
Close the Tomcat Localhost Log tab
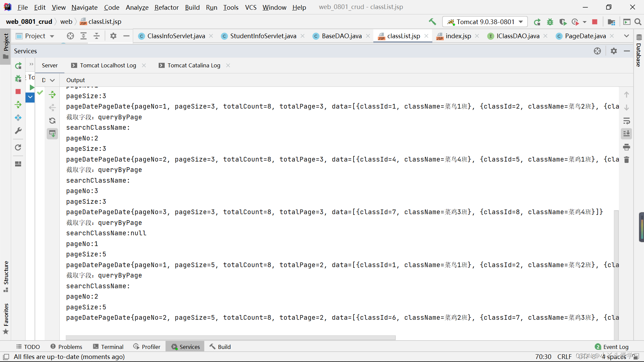point(144,65)
